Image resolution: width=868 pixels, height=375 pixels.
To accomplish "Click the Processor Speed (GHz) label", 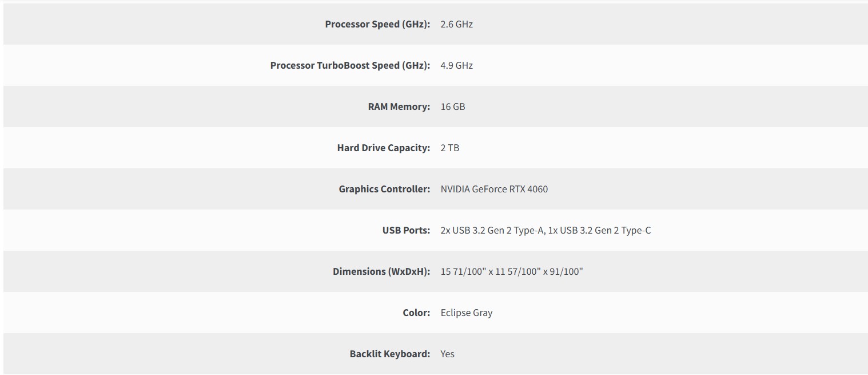I will click(377, 24).
